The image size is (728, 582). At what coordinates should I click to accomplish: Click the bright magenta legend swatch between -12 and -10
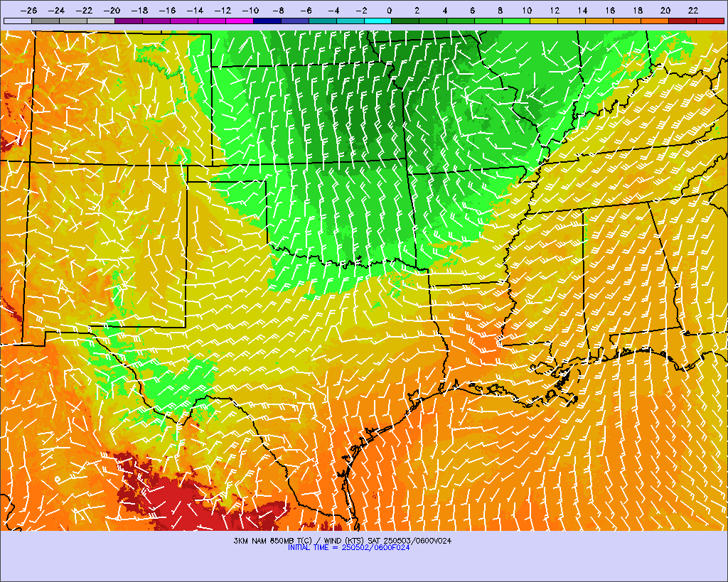point(240,21)
